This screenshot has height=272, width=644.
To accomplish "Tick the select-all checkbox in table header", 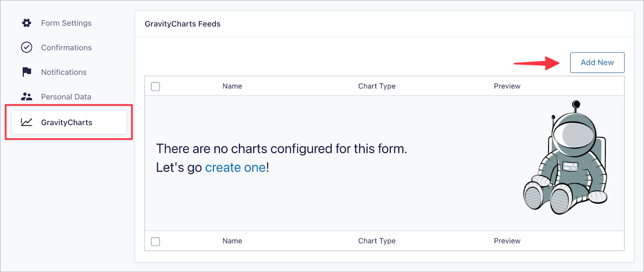I will tap(155, 86).
